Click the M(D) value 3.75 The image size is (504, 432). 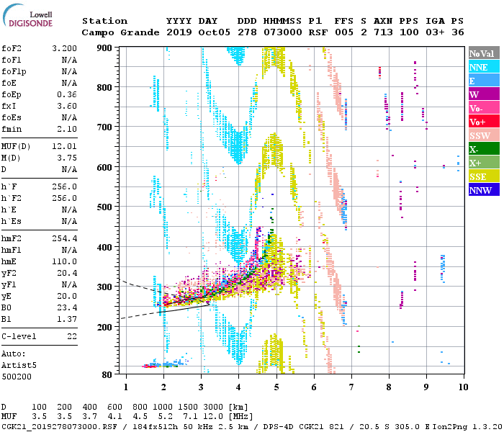pos(67,158)
